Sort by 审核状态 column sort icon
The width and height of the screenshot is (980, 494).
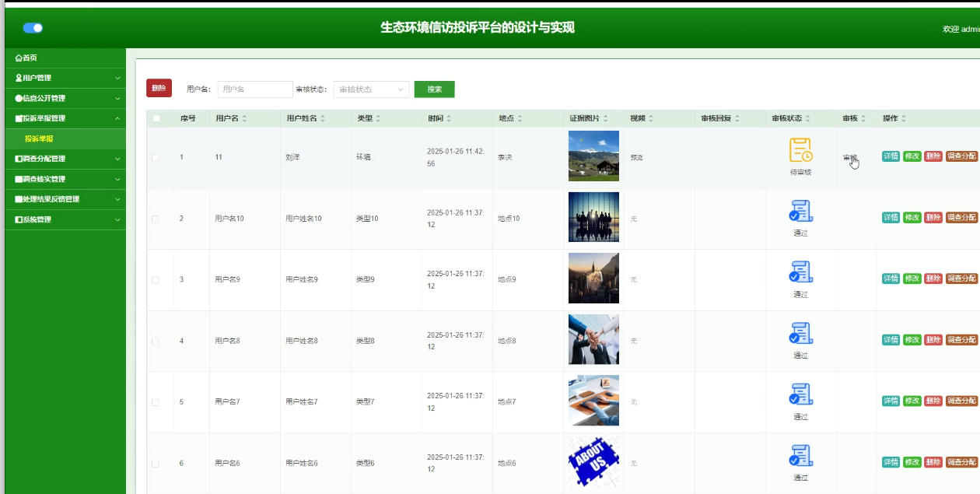[808, 119]
